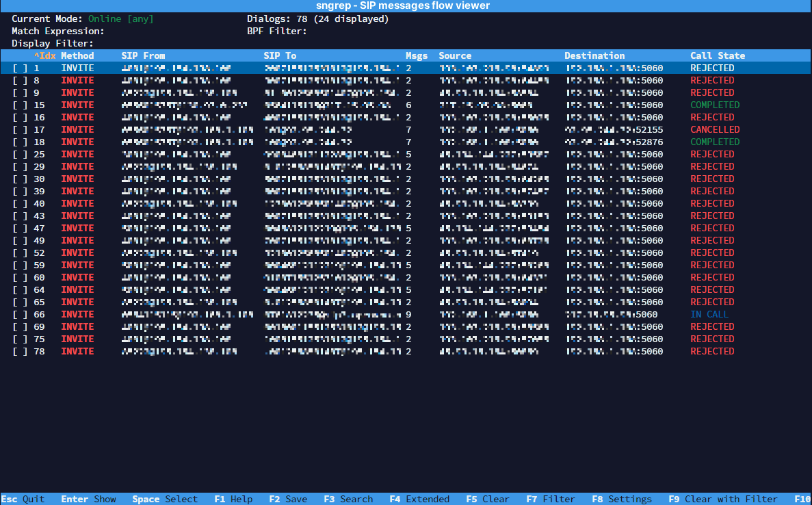Toggle the selection checkbox for dialog 15

tap(21, 105)
